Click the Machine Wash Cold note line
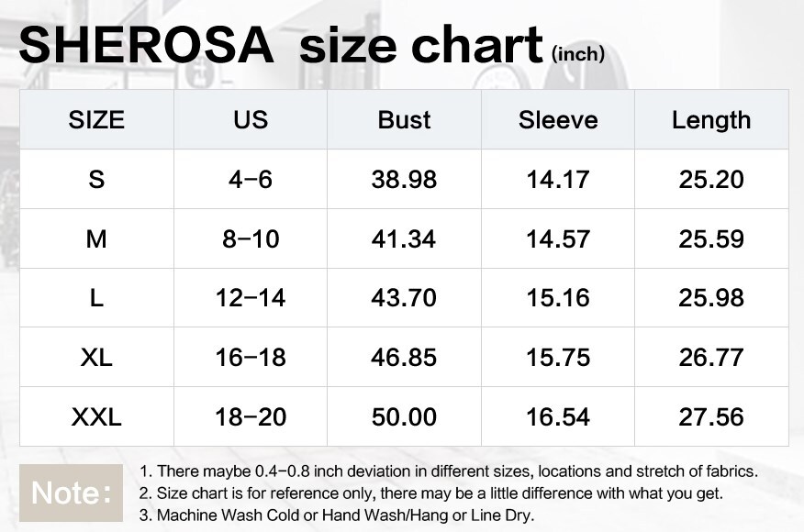The height and width of the screenshot is (532, 804). (336, 515)
